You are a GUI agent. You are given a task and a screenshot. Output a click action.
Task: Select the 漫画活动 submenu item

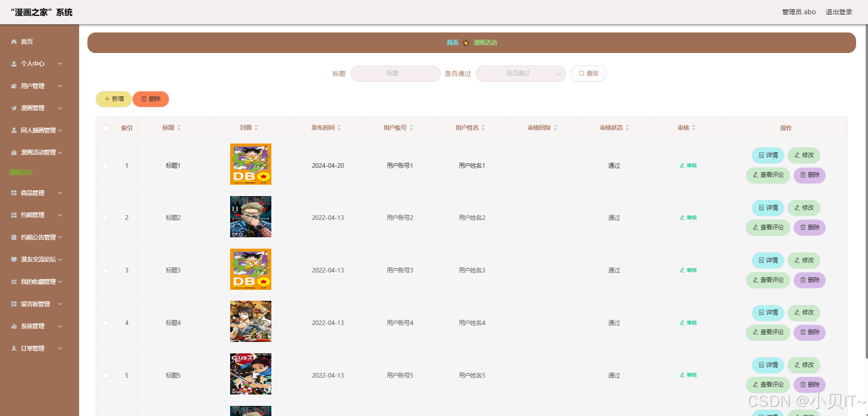pyautogui.click(x=21, y=172)
